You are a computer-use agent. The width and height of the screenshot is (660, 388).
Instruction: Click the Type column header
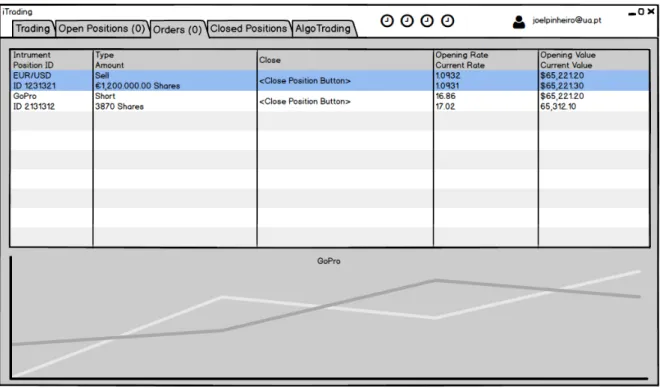point(104,55)
